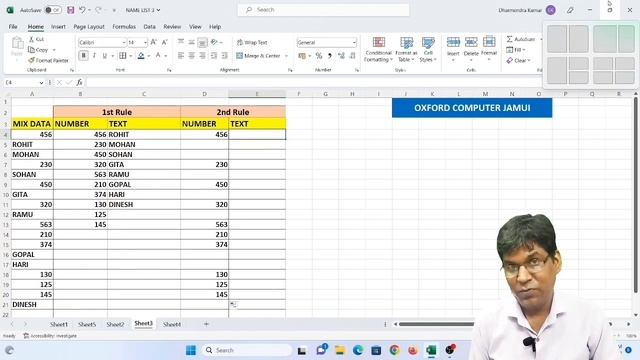The height and width of the screenshot is (360, 640).
Task: Open Microsoft Edge from the taskbar
Action: 358,350
